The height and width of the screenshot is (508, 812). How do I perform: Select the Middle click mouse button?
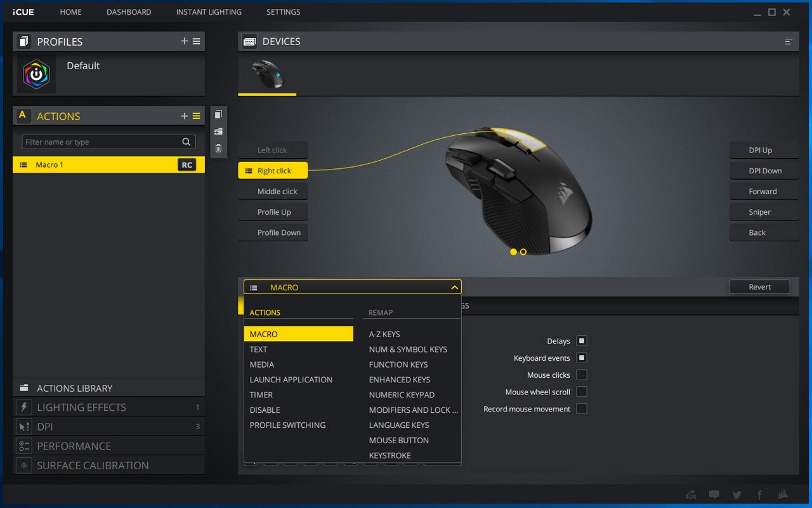(x=273, y=191)
